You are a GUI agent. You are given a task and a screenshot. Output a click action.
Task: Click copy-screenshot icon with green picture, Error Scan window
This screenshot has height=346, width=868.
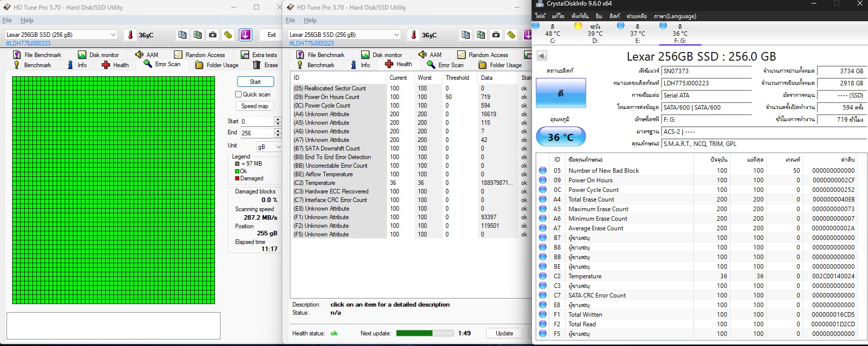coord(198,35)
